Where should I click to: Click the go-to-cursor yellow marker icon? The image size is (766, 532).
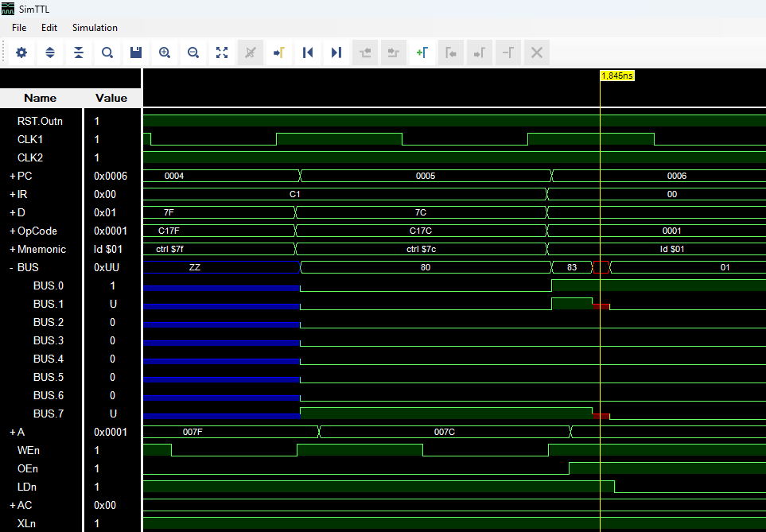coord(279,52)
